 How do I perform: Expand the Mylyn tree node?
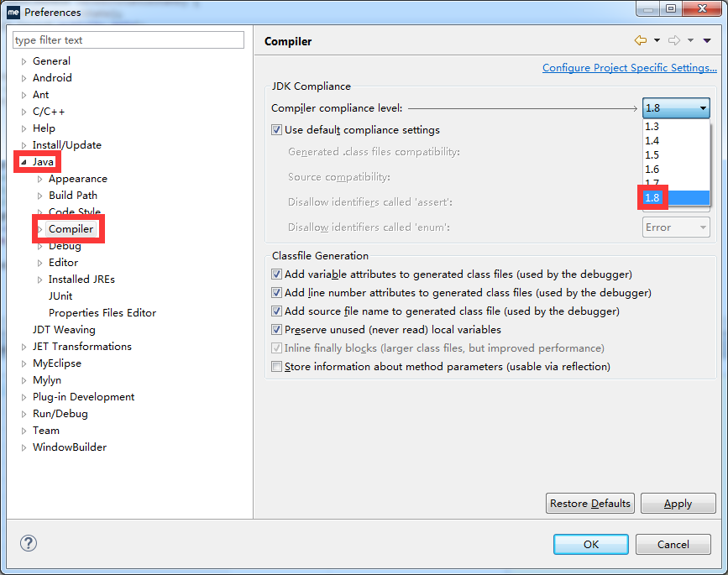click(24, 380)
